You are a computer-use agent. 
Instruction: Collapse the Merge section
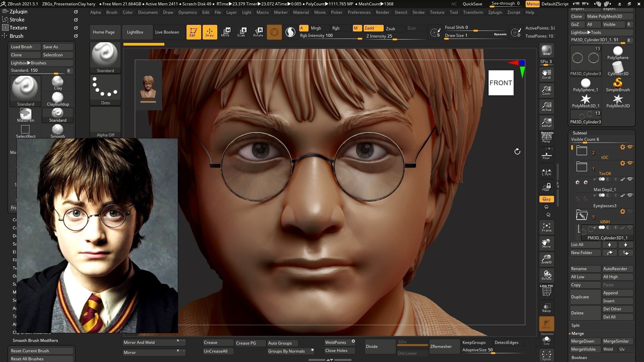(x=577, y=334)
